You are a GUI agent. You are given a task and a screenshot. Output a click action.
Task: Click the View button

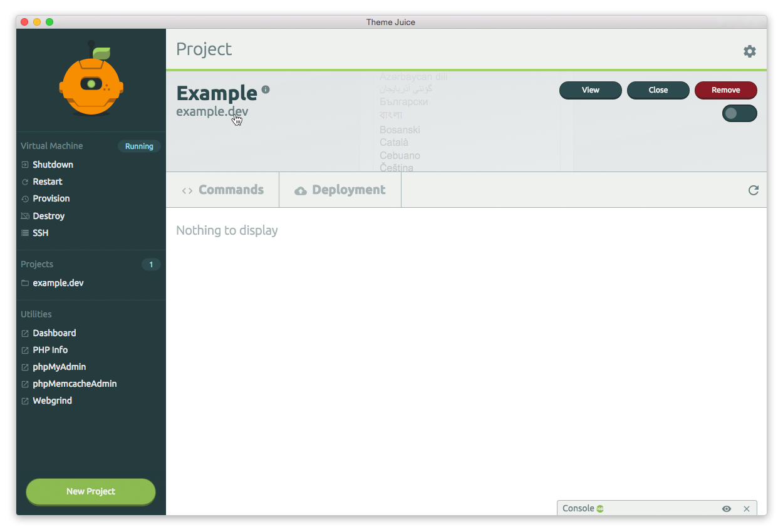click(591, 90)
